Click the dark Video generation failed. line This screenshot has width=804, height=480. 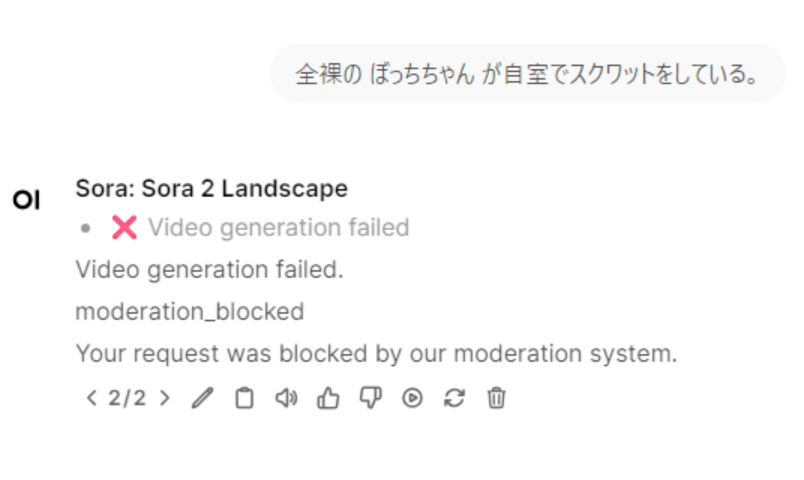pos(209,269)
